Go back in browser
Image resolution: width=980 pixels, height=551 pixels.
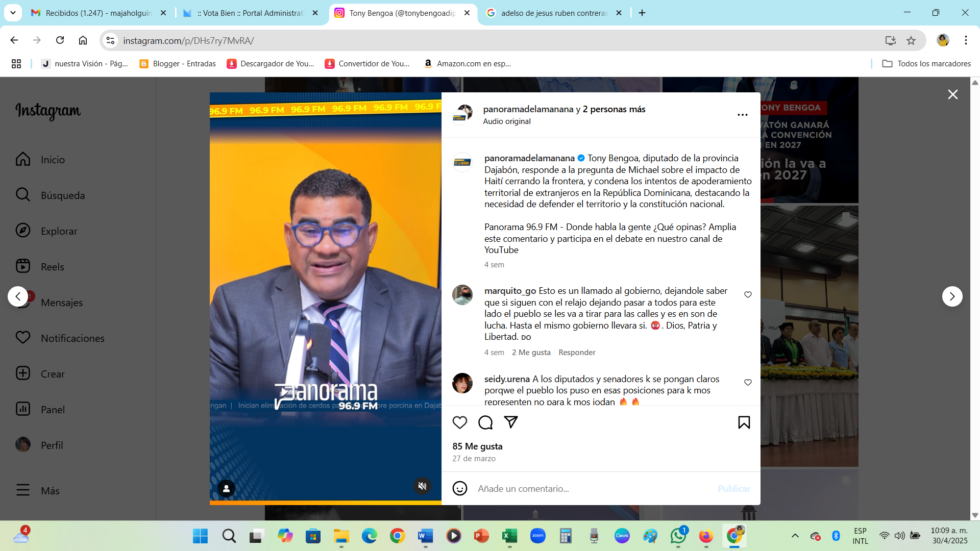click(14, 40)
